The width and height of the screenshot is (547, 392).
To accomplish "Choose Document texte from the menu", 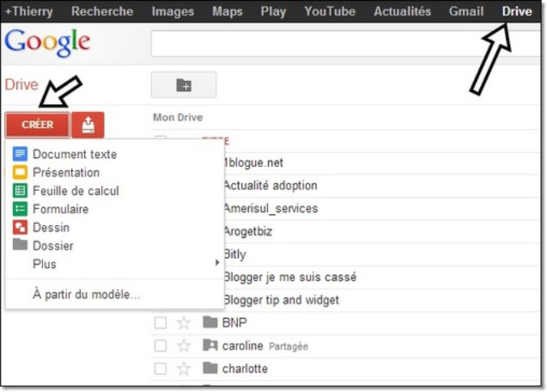I will coord(75,154).
